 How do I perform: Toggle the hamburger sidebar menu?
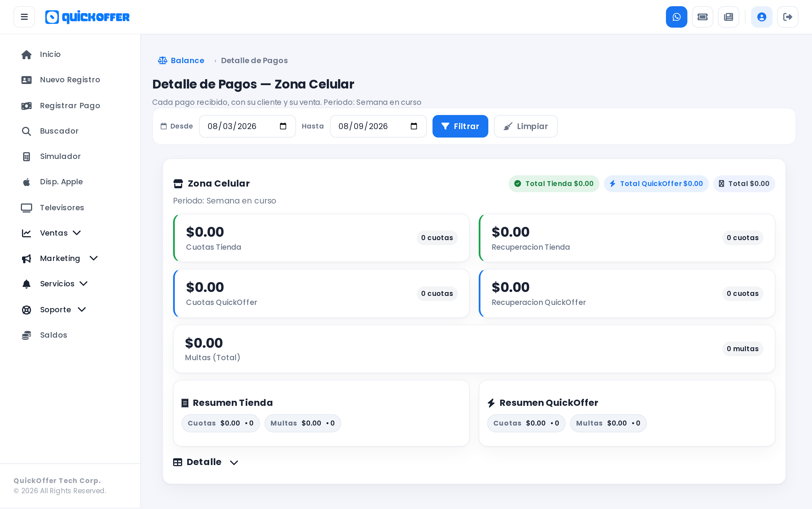24,17
